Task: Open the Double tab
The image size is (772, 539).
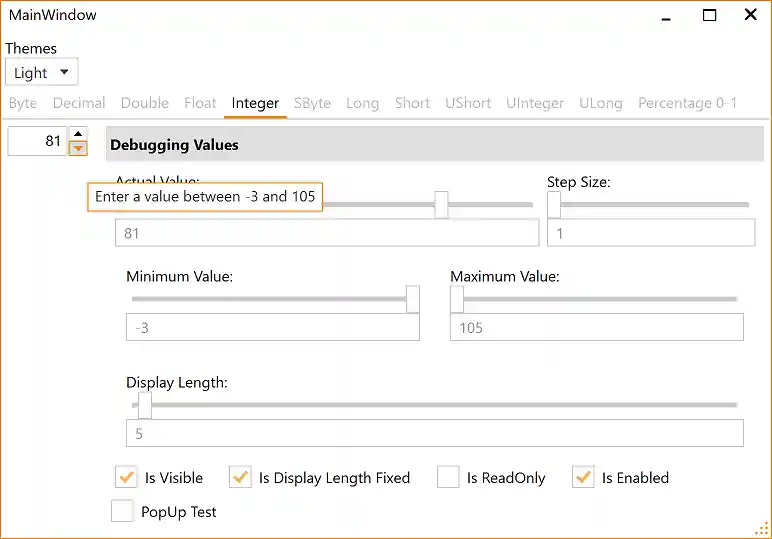Action: [x=145, y=103]
